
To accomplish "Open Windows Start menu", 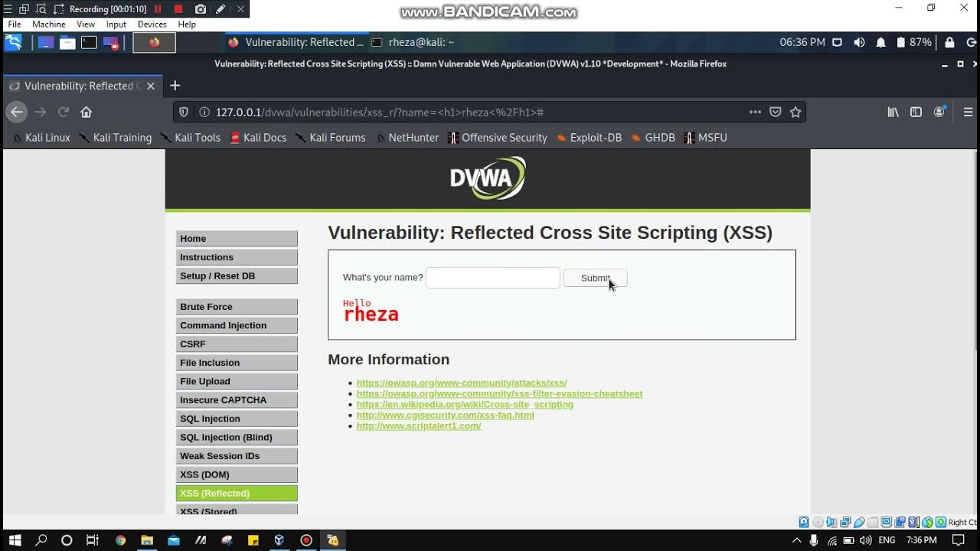I will (x=15, y=540).
